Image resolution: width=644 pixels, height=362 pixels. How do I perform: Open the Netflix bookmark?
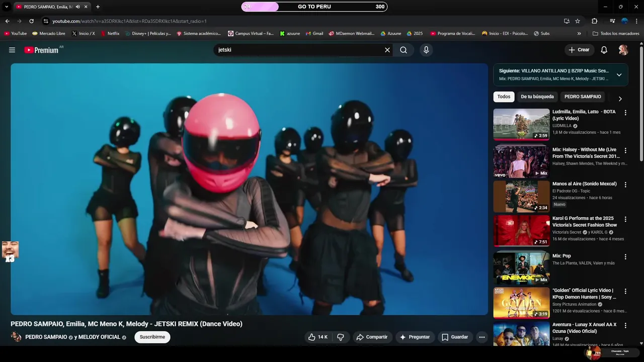(110, 34)
